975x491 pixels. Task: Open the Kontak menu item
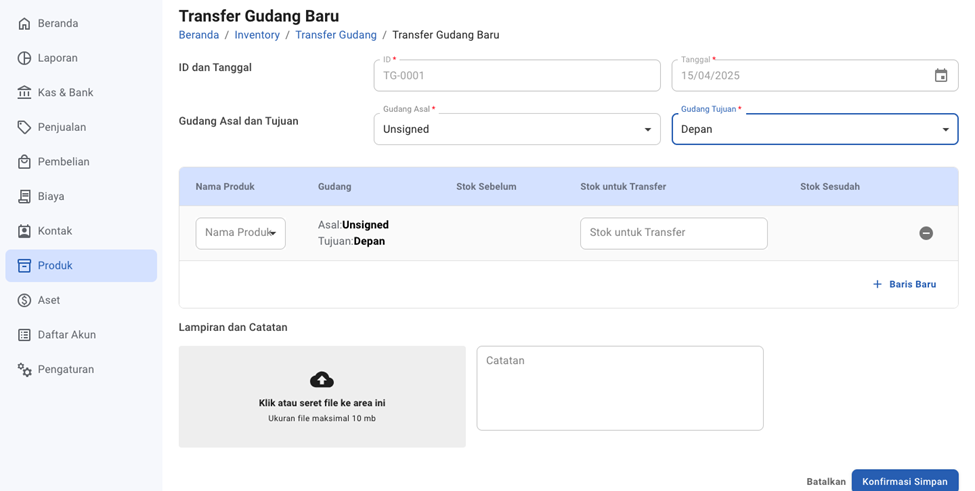[55, 231]
